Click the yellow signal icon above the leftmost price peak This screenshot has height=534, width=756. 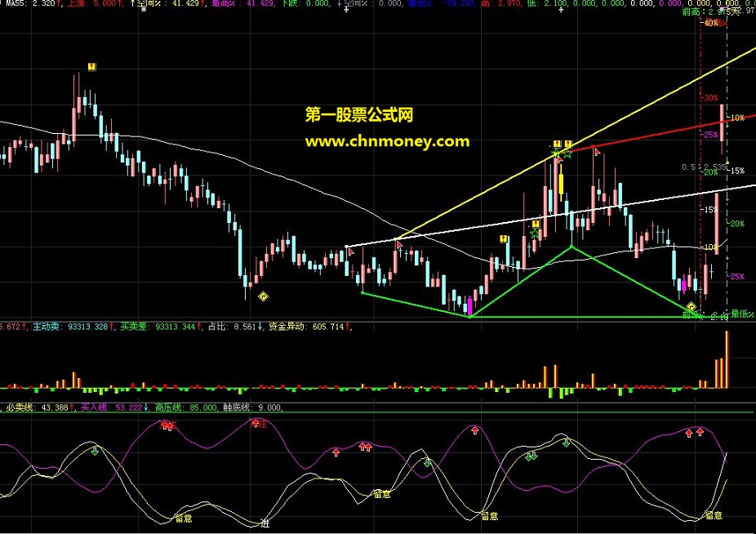pyautogui.click(x=91, y=67)
